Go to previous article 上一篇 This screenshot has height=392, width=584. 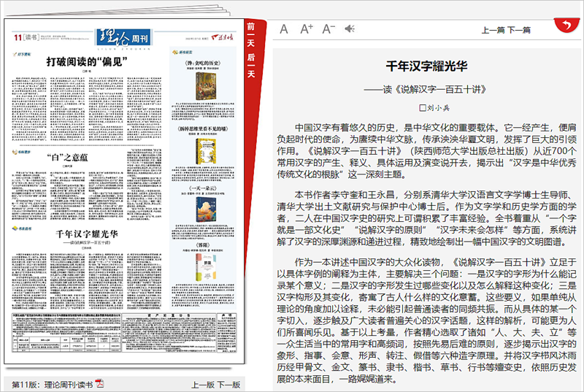tap(493, 30)
